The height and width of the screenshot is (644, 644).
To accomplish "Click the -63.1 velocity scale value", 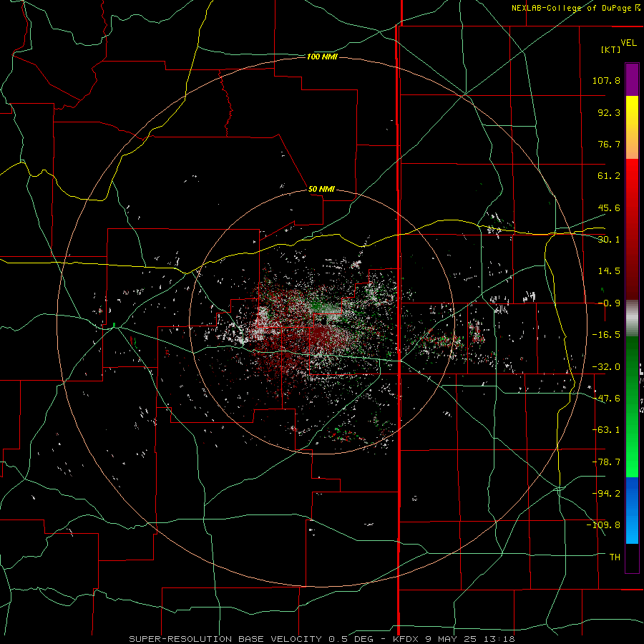I will [x=606, y=430].
